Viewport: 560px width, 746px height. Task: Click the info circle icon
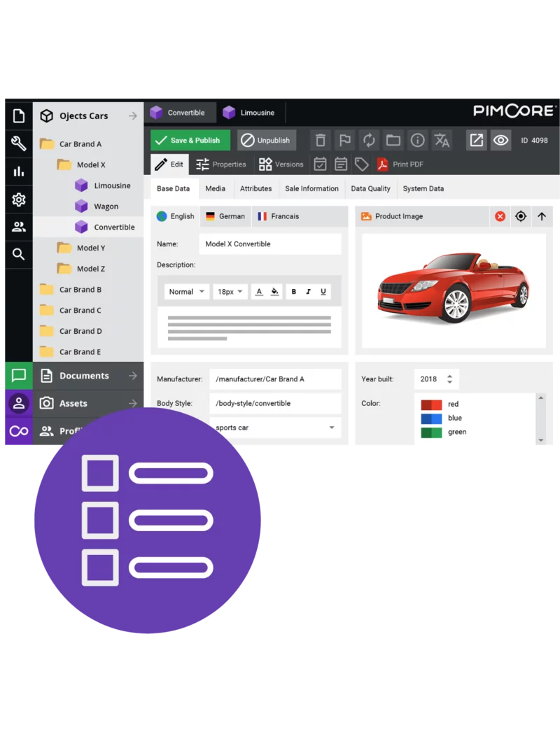[x=418, y=140]
